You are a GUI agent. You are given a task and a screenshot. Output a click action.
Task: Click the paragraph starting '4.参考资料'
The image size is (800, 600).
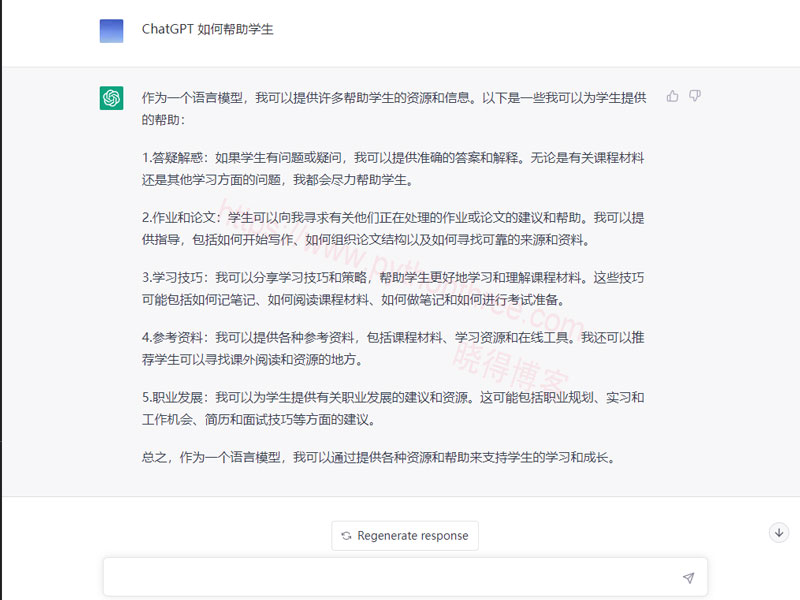(393, 348)
